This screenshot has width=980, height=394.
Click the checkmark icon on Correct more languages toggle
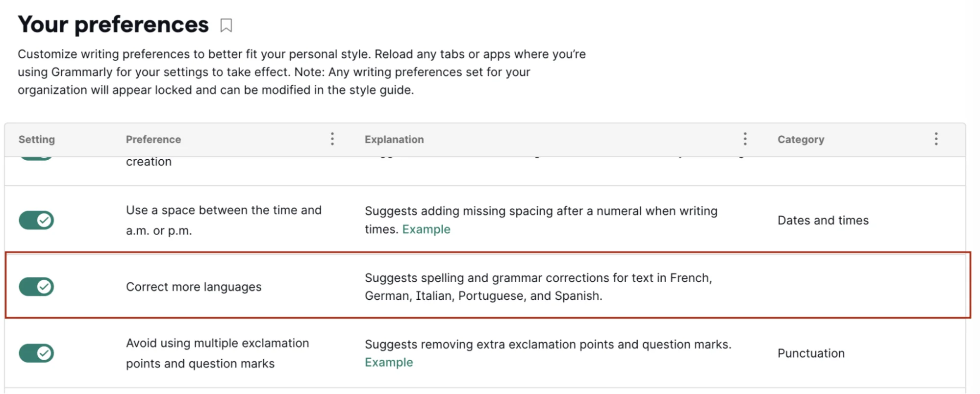click(x=43, y=287)
